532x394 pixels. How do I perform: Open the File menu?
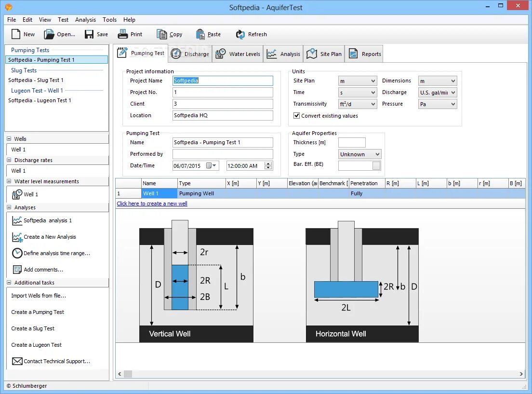[12, 20]
